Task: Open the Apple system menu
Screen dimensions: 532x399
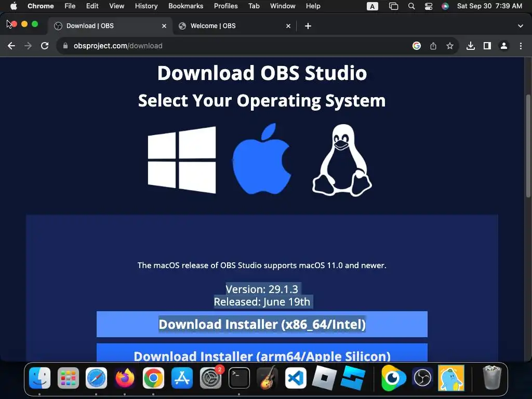Action: tap(14, 6)
